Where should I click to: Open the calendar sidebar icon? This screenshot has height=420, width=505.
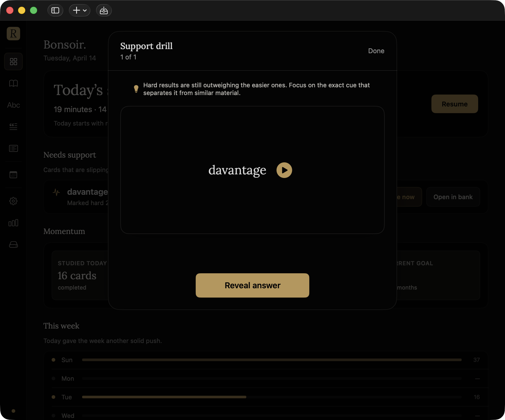coord(13,175)
